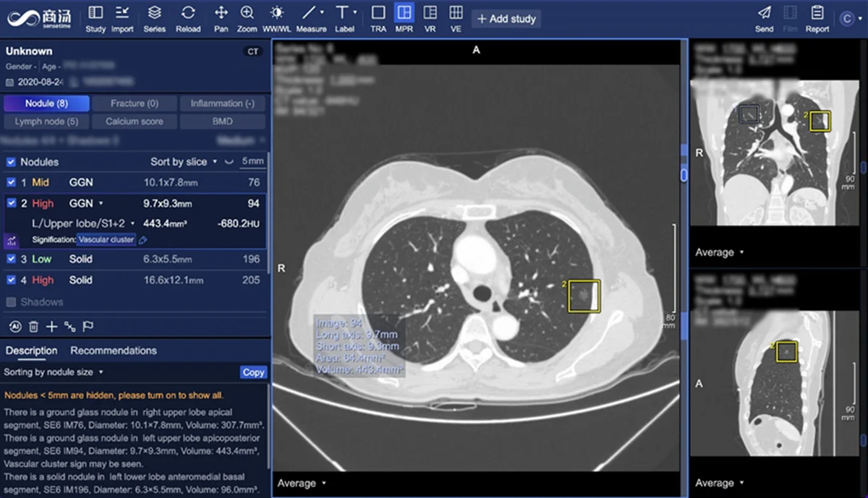Uncheck nodule 1 Mid GGN checkbox
The height and width of the screenshot is (498, 868).
tap(11, 183)
